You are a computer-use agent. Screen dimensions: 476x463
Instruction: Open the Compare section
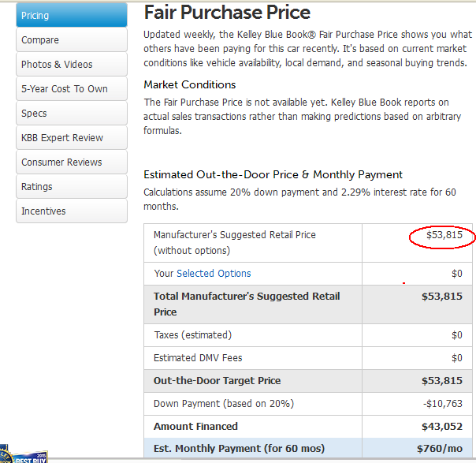pyautogui.click(x=72, y=39)
